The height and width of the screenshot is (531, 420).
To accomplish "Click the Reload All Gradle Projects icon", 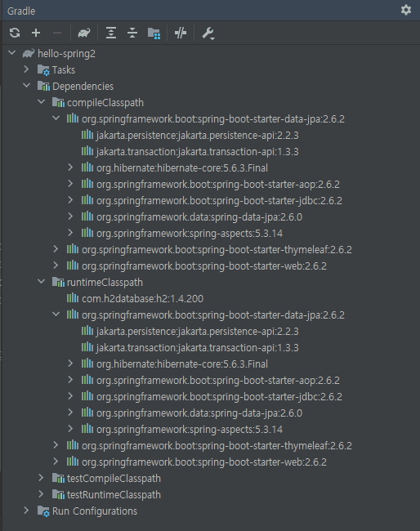I will coord(15,33).
